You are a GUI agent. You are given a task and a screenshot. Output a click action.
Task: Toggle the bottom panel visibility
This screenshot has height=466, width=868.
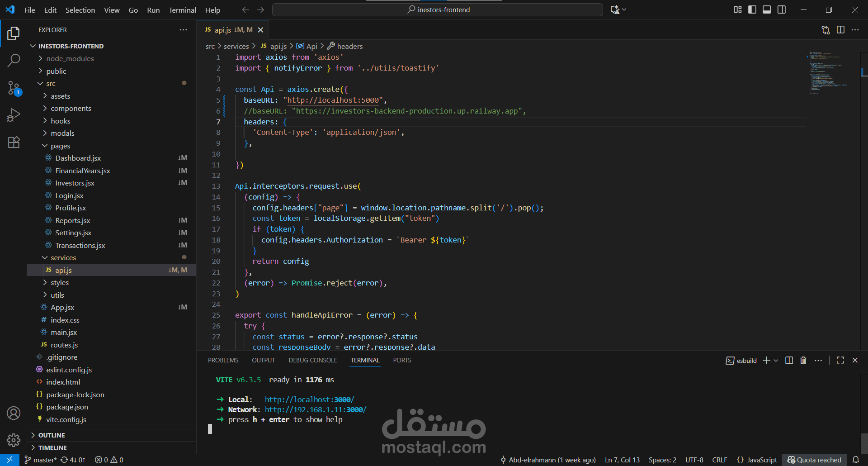(x=767, y=10)
